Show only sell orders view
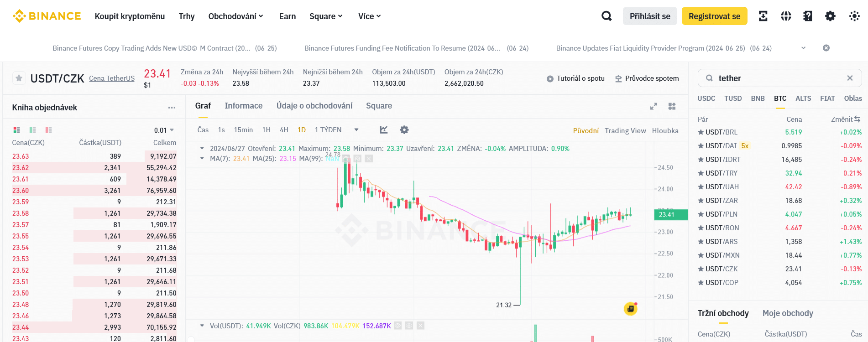Screen dimensions: 868x342 (48, 130)
